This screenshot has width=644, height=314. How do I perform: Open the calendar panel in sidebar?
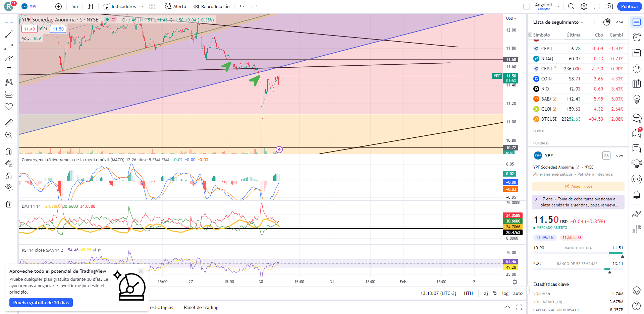coord(637,84)
